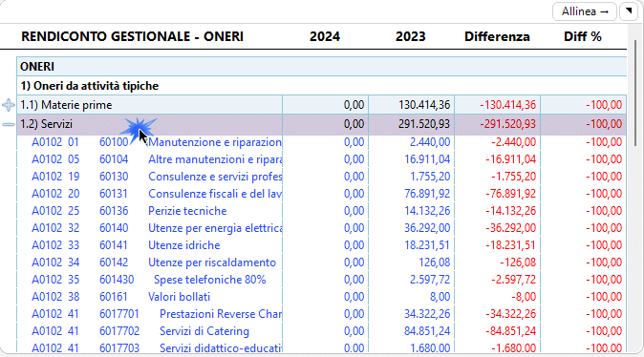Select the Consulenze e servizi profes row
644x357 pixels.
(322, 177)
